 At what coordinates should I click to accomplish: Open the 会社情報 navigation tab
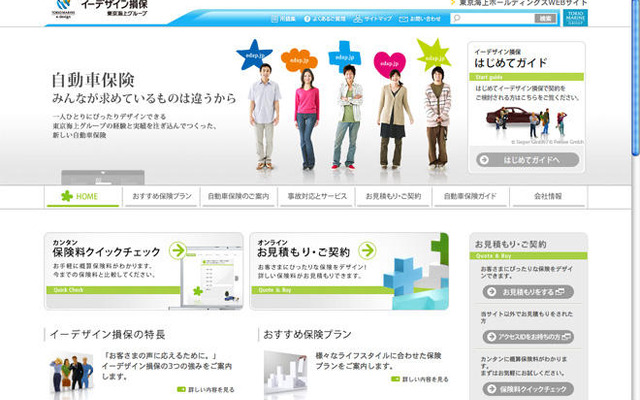coord(548,197)
